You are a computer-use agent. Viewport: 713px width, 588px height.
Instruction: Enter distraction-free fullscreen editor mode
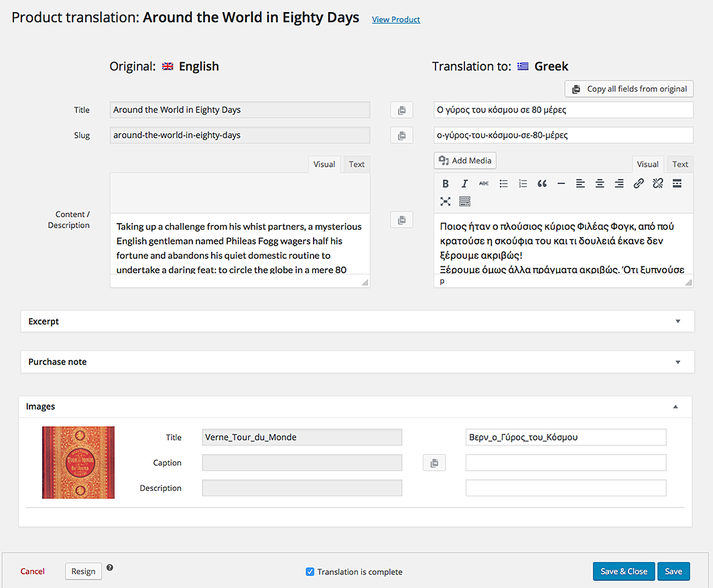(x=446, y=201)
